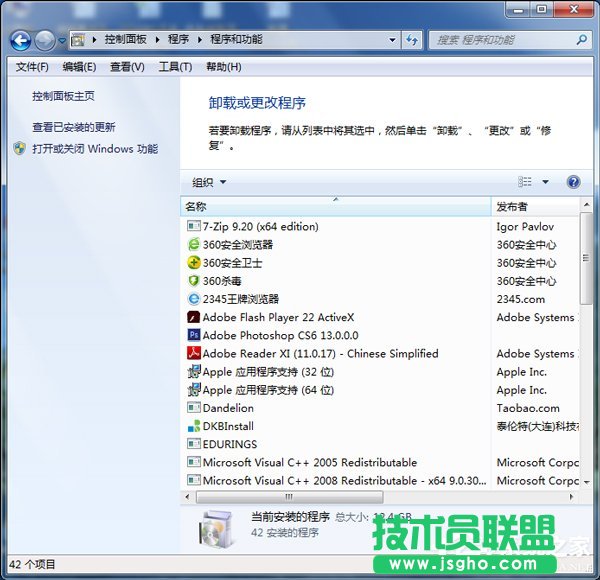Open the address bar history dropdown
The height and width of the screenshot is (580, 600).
point(392,40)
